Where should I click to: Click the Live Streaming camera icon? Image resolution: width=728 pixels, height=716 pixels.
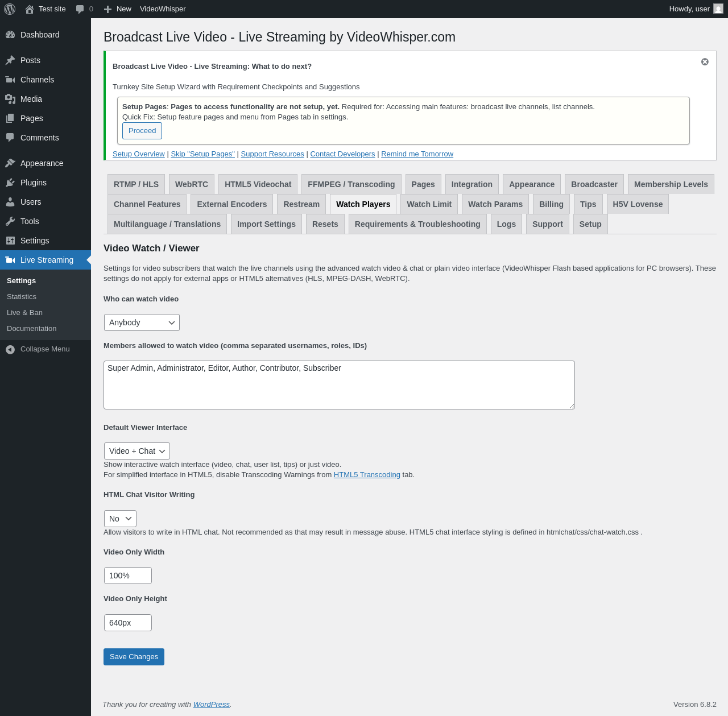point(10,260)
